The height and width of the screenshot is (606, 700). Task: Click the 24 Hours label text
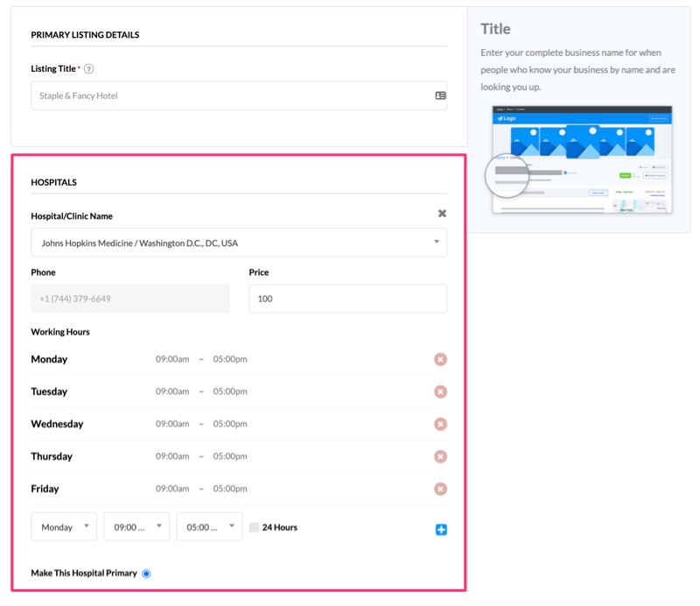pos(280,527)
